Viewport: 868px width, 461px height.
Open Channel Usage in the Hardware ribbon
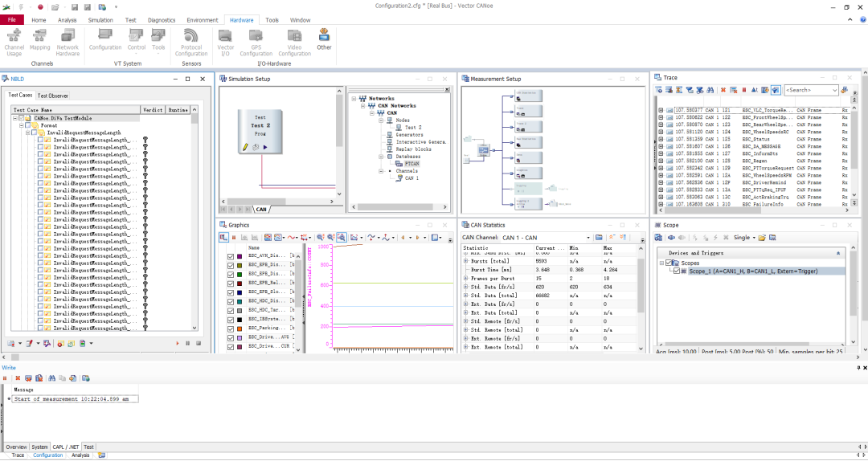(x=14, y=43)
